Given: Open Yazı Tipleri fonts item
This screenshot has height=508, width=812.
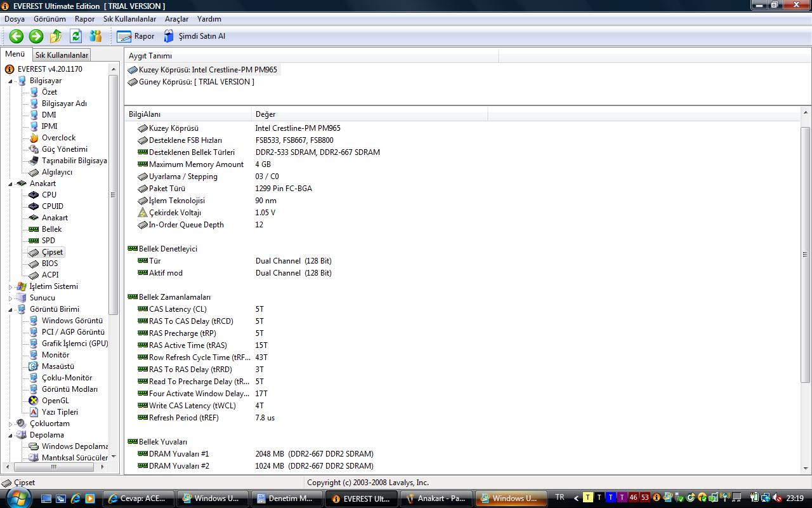Looking at the screenshot, I should click(60, 412).
